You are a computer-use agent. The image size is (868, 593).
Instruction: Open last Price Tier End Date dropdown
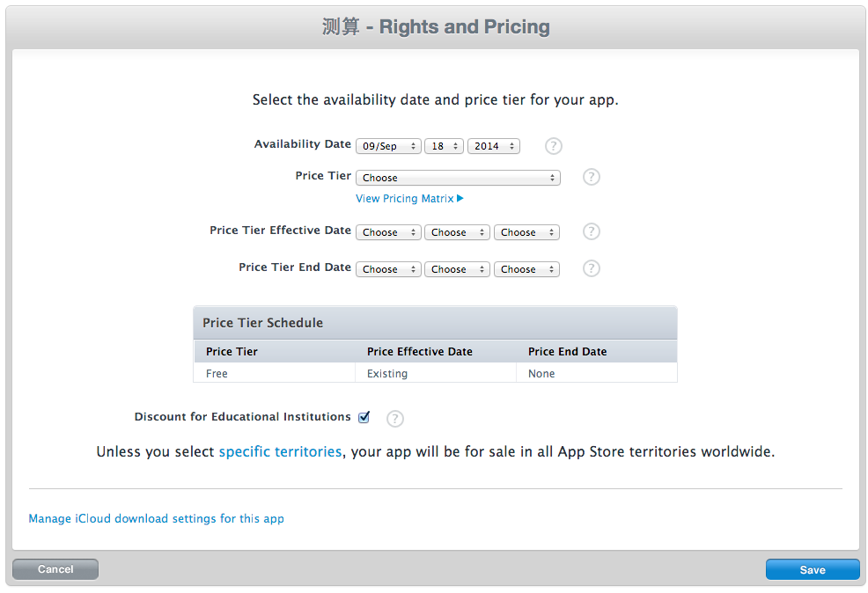526,269
